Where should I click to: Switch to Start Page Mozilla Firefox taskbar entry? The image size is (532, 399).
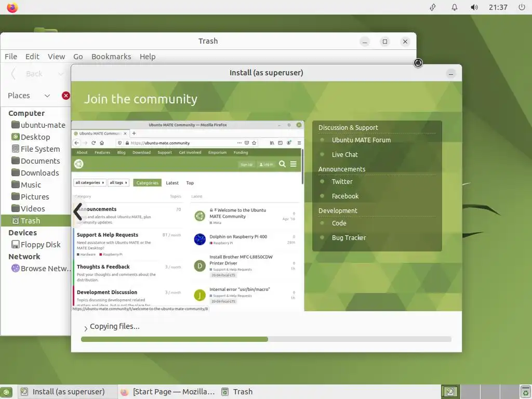[168, 392]
